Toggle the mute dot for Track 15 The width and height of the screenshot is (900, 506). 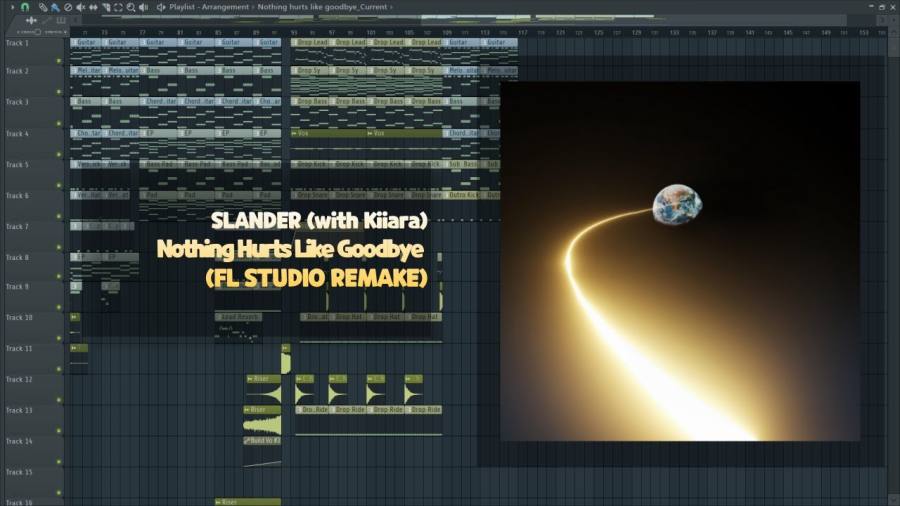point(59,492)
